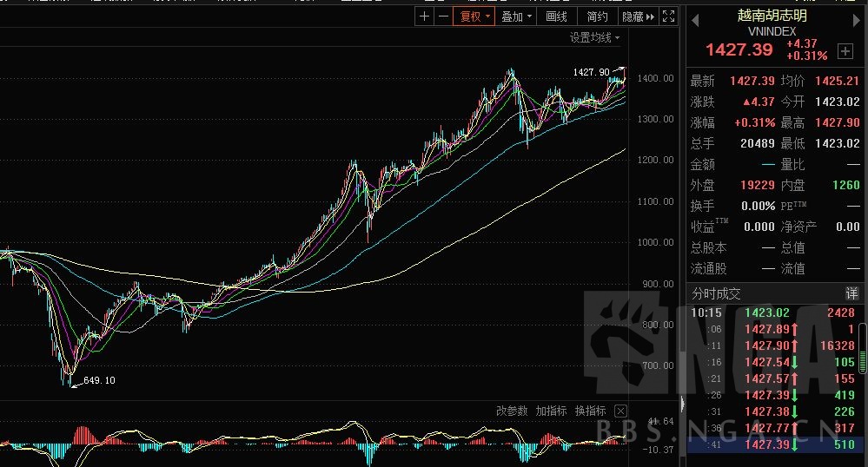
Task: Click 加指标 to add indicator
Action: click(551, 411)
